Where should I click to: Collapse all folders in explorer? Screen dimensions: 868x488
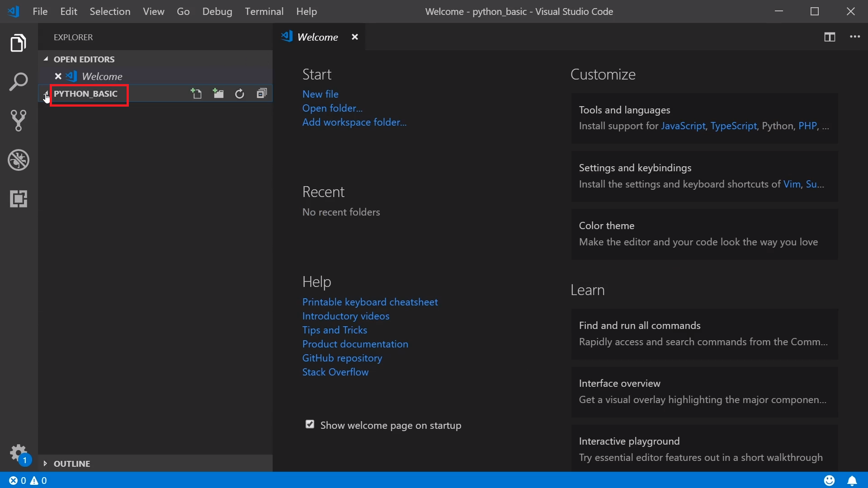point(262,94)
